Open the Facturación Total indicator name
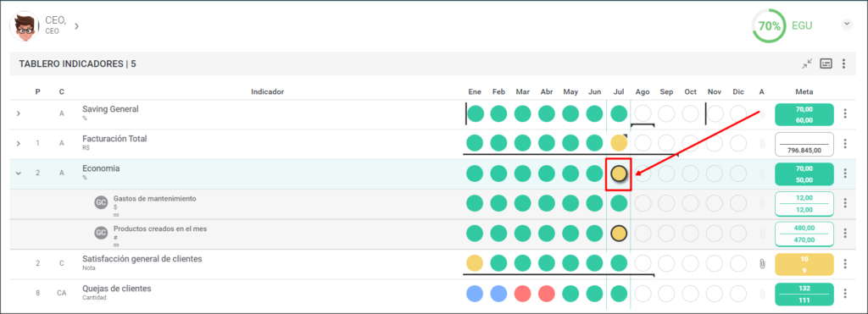This screenshot has width=868, height=314. tap(114, 139)
